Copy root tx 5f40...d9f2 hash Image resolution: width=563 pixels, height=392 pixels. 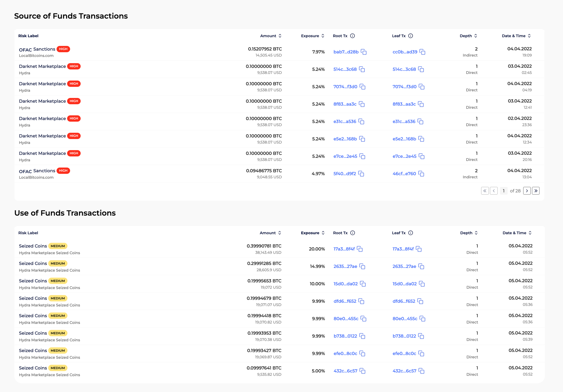coord(361,174)
